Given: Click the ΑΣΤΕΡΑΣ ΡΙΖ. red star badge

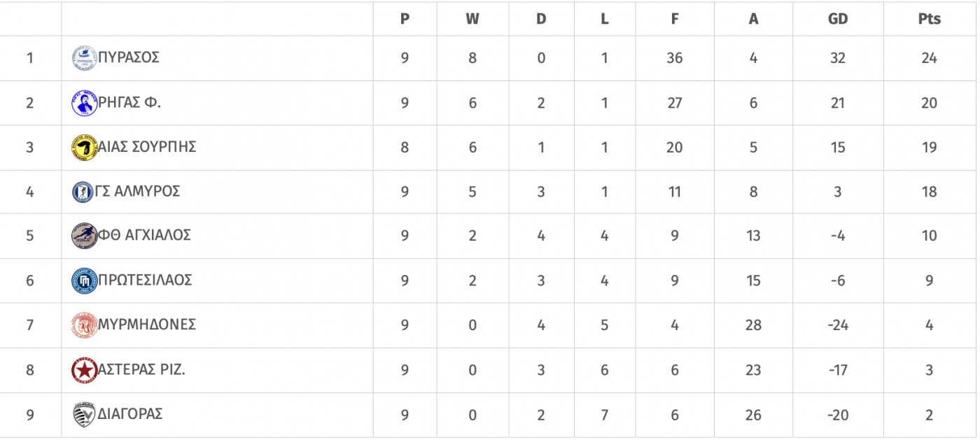Looking at the screenshot, I should [x=84, y=370].
